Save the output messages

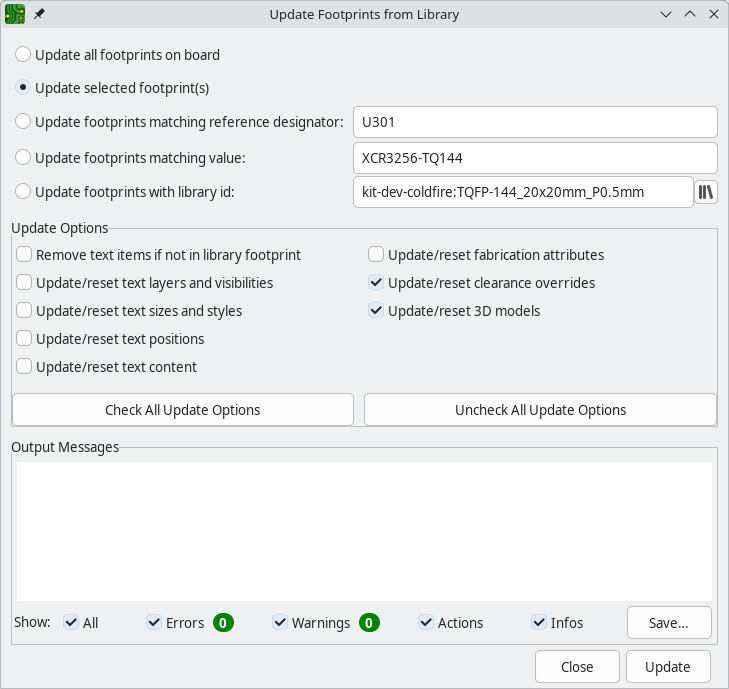pyautogui.click(x=668, y=623)
